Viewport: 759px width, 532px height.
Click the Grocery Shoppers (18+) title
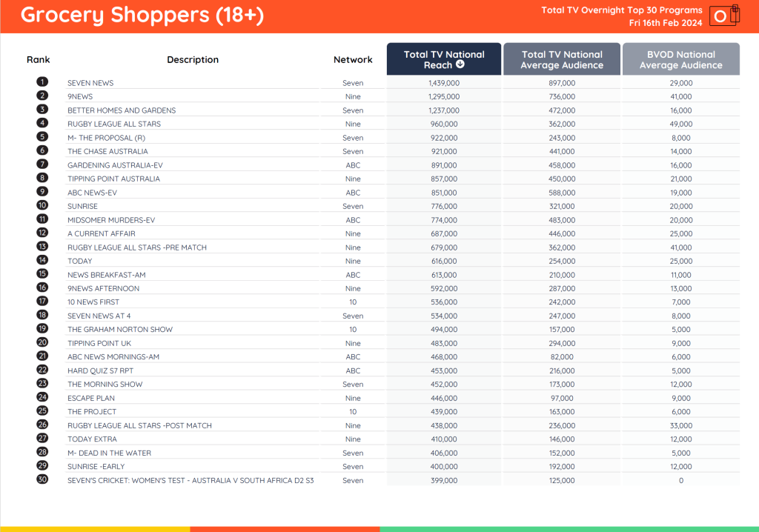coord(142,16)
